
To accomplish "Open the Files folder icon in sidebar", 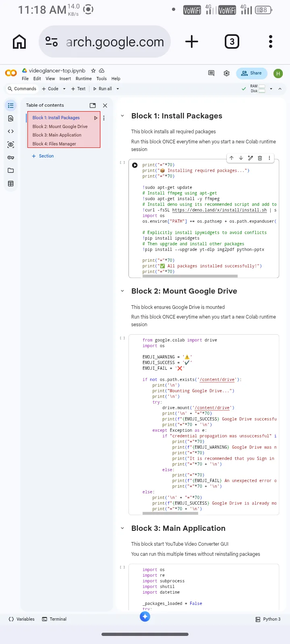I will tap(11, 170).
